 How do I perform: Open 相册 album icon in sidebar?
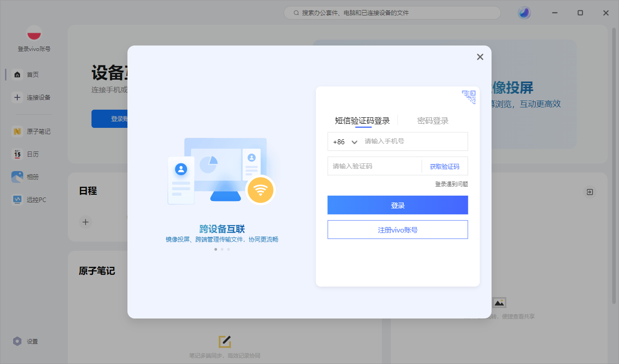[x=17, y=177]
